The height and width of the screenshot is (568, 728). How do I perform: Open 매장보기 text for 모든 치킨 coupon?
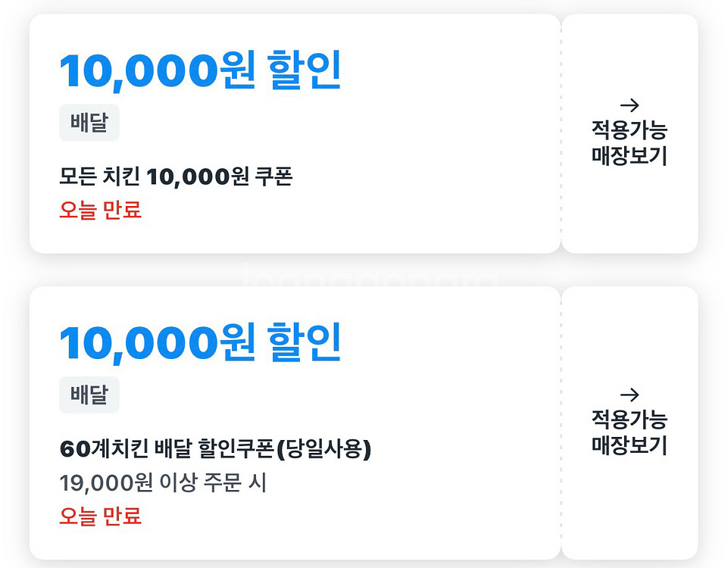tap(629, 156)
